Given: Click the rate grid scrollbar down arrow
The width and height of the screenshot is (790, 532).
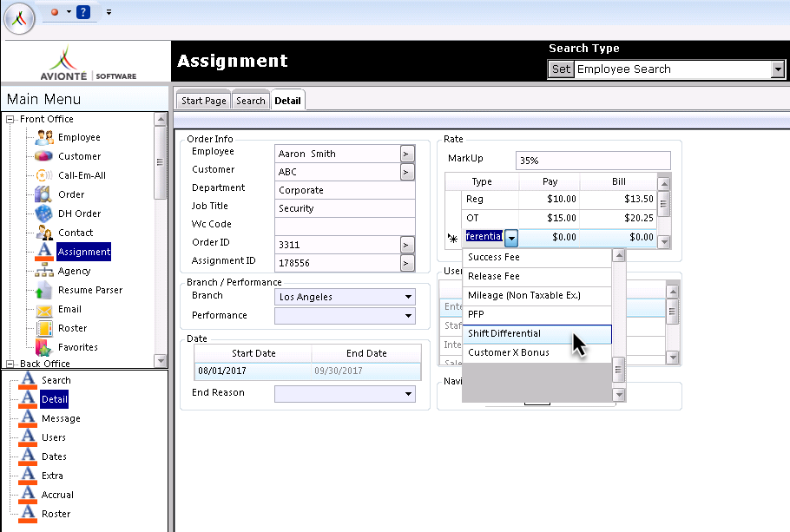Looking at the screenshot, I should 664,242.
